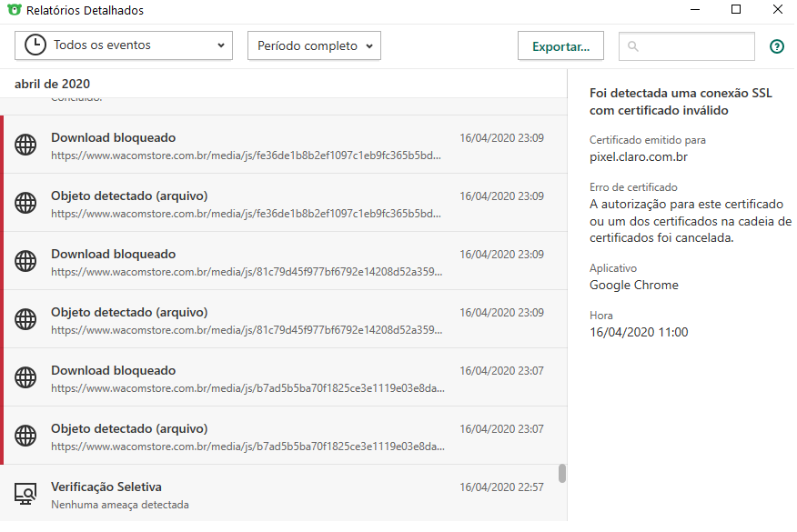The width and height of the screenshot is (797, 532).
Task: Maximize the Relatórios Detalhados window
Action: pos(736,10)
